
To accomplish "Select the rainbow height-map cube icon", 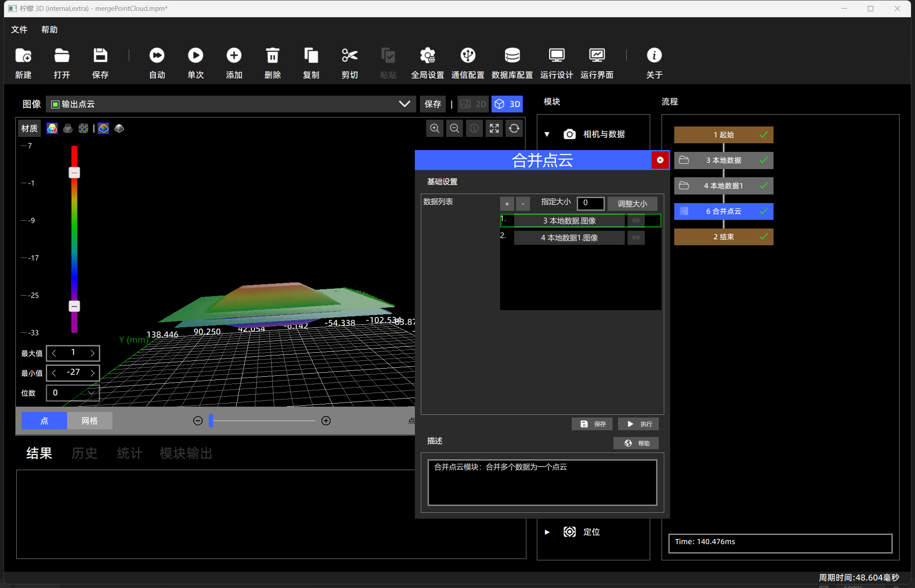I will point(103,128).
